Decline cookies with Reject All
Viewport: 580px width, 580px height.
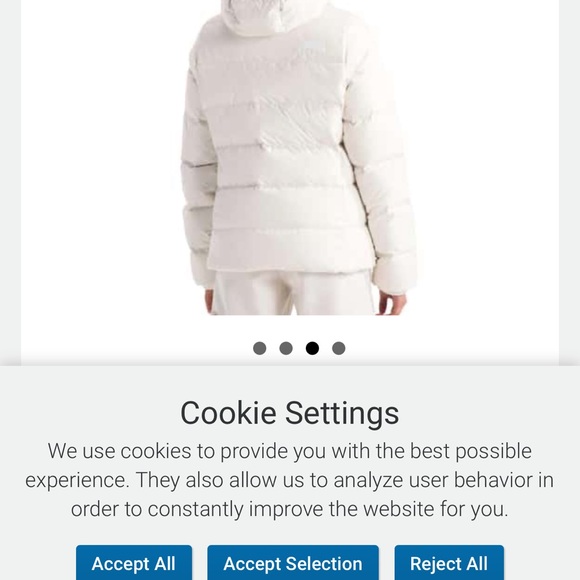click(x=449, y=563)
